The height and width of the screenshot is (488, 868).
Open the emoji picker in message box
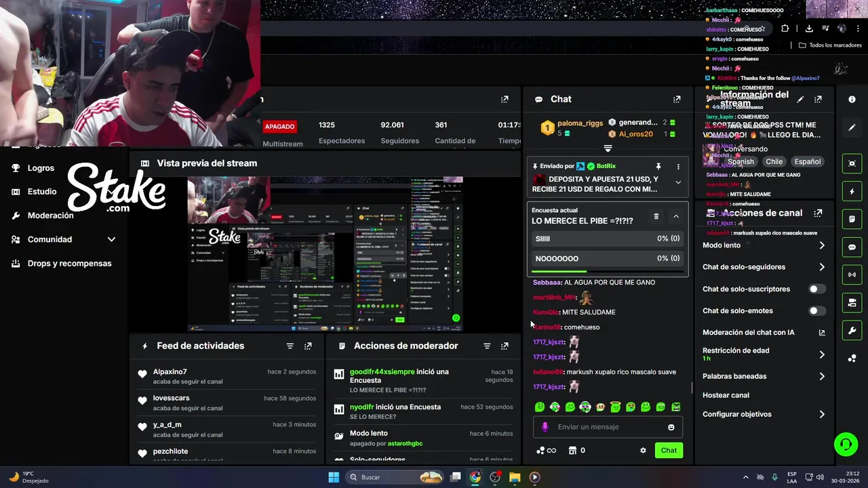(671, 427)
